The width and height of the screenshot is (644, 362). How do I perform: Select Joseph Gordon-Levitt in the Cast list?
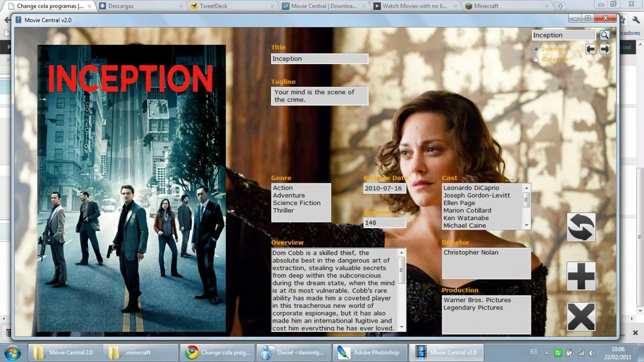coord(477,195)
